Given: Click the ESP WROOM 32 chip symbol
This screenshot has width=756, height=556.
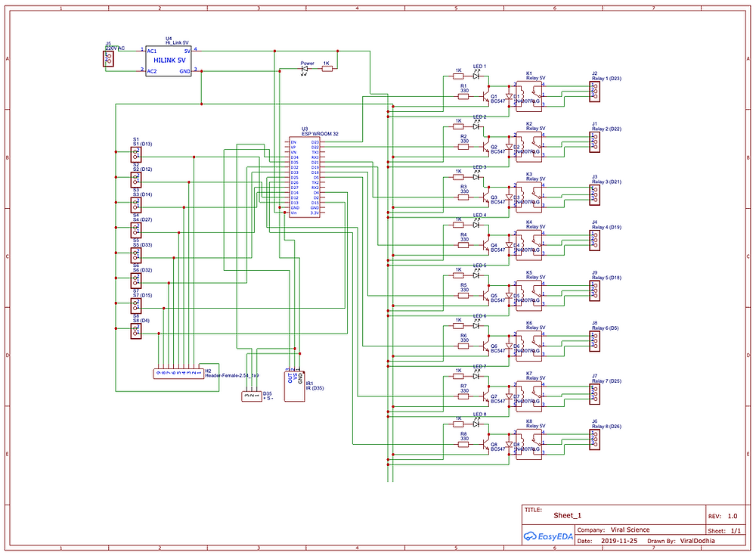Looking at the screenshot, I should 304,178.
